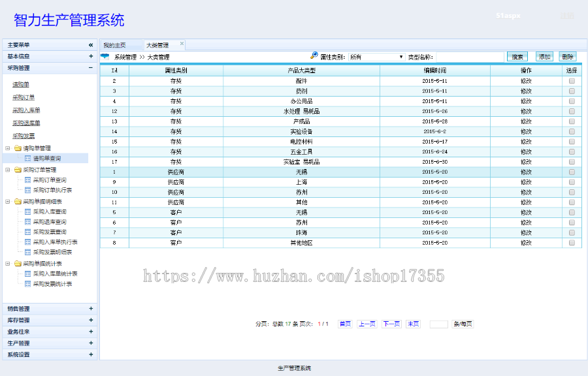Switch to the 我的主页 tab
Image resolution: width=588 pixels, height=376 pixels.
[x=114, y=46]
